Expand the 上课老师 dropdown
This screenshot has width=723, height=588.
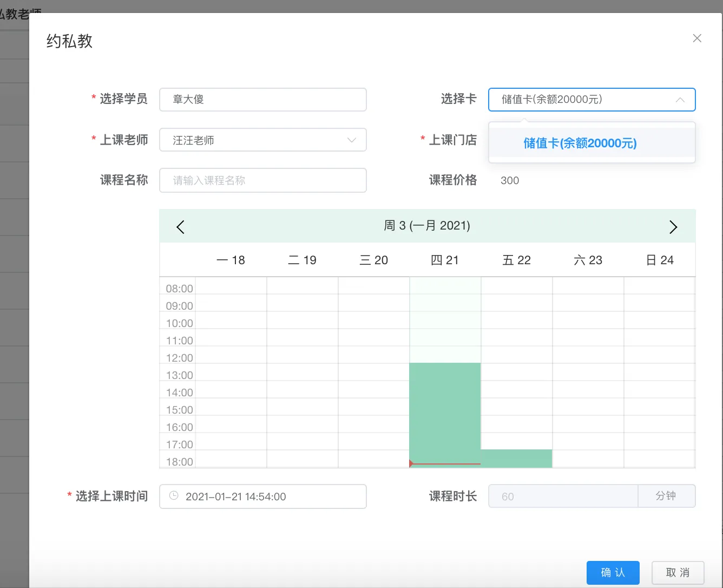[351, 140]
